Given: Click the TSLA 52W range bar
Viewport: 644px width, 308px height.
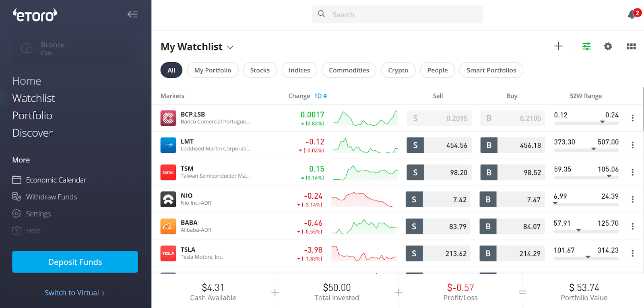Looking at the screenshot, I should 586,258.
